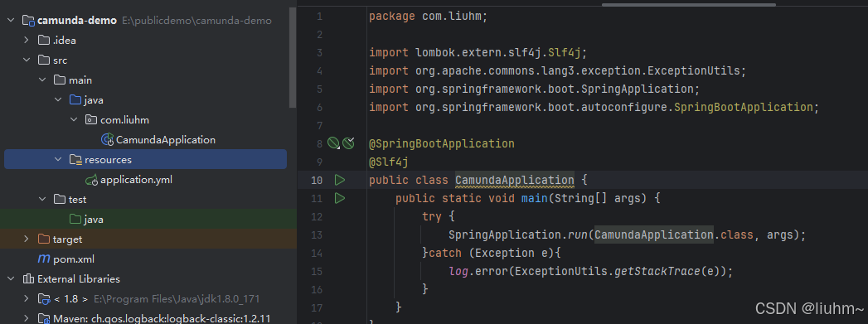Select the target folder name

pos(67,239)
